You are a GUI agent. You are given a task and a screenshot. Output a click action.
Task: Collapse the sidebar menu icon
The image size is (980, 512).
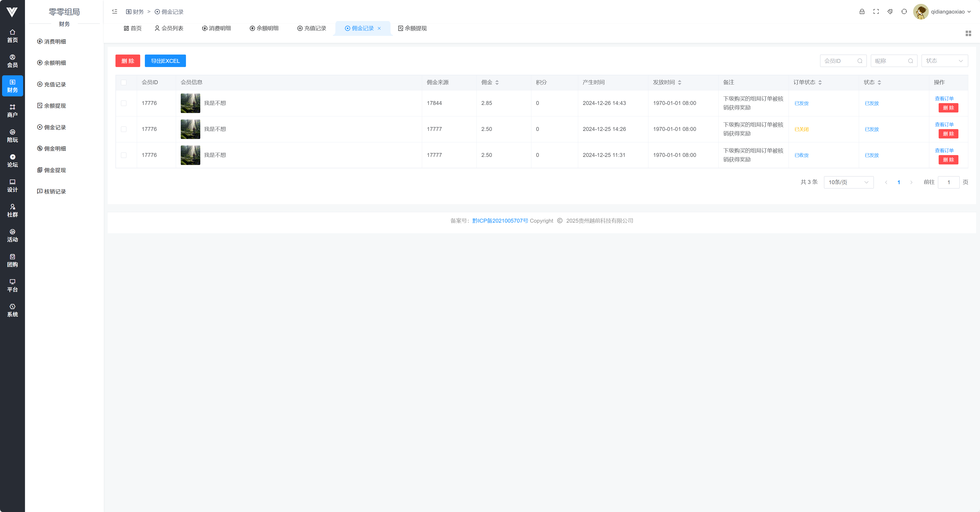(x=114, y=11)
